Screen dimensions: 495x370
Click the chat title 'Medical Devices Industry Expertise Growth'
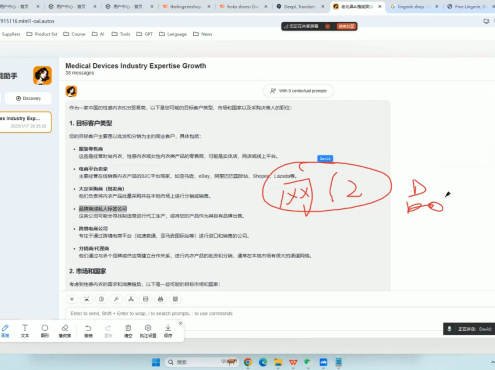pos(136,66)
